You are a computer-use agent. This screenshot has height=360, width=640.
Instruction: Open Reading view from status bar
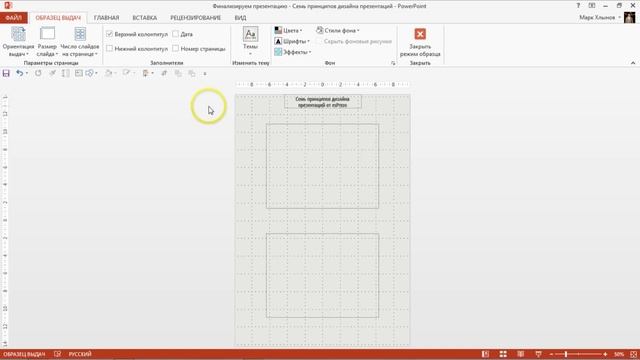(x=520, y=354)
